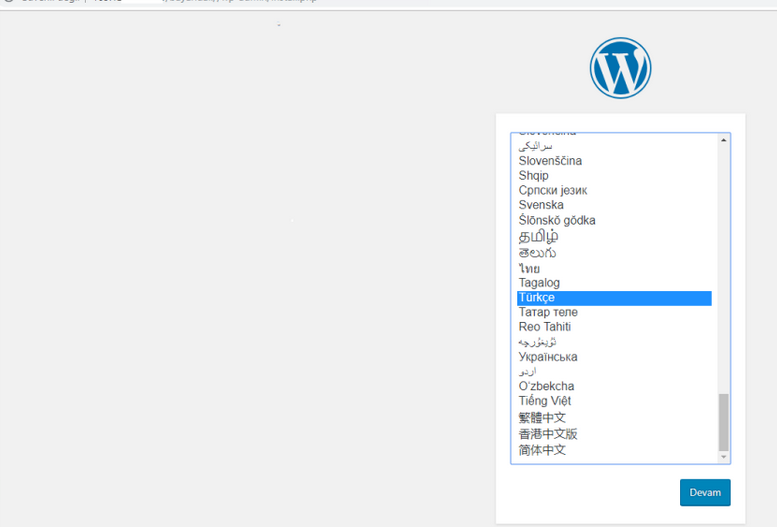Screen dimensions: 777x527
Task: Pick 香港中文版 language option
Action: pos(614,434)
